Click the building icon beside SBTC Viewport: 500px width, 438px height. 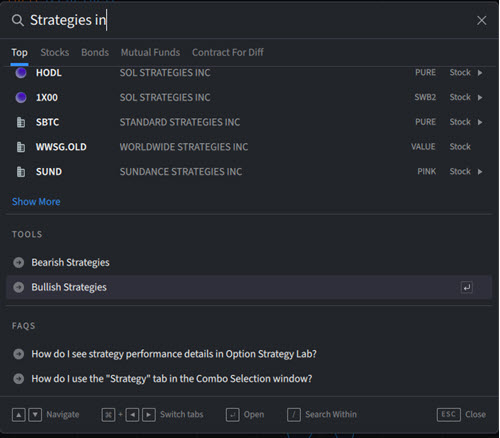[21, 122]
